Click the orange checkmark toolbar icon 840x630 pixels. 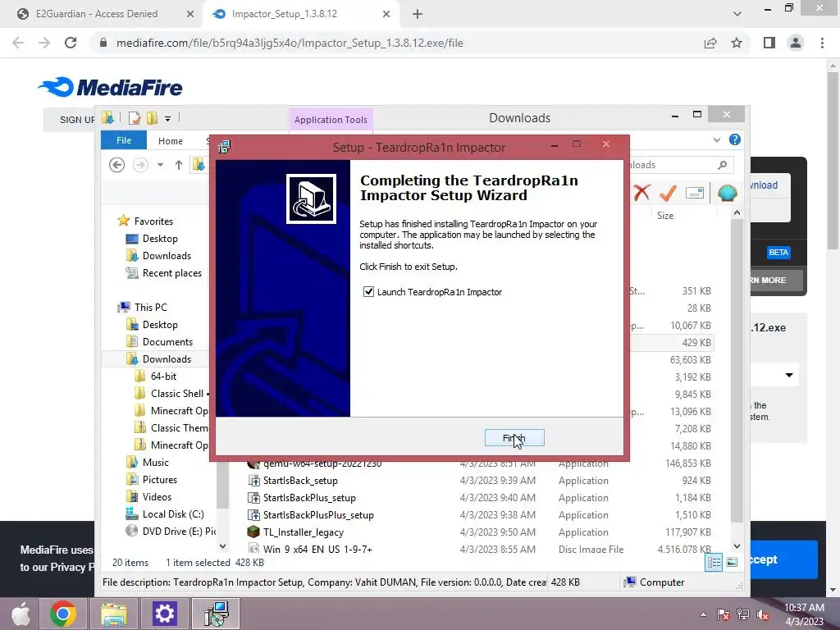click(x=668, y=193)
